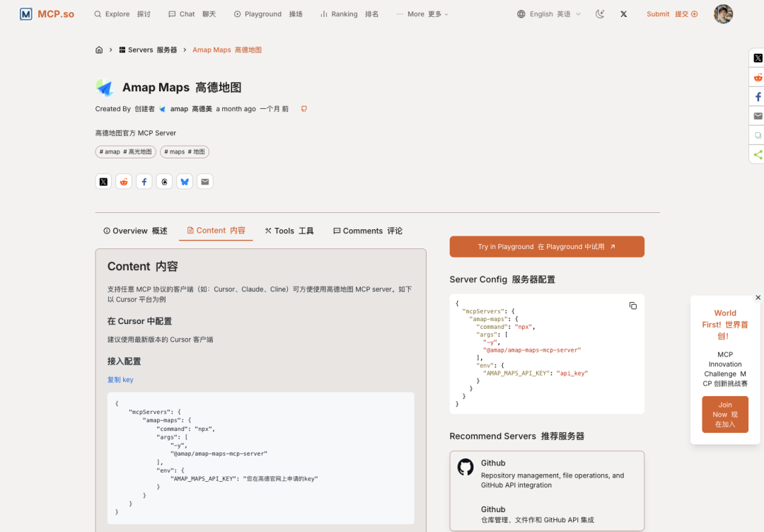Open your profile avatar
764x532 pixels.
pos(722,13)
